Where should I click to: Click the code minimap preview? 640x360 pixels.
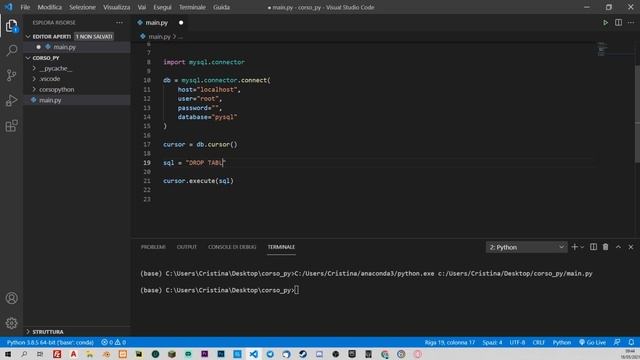[601, 48]
